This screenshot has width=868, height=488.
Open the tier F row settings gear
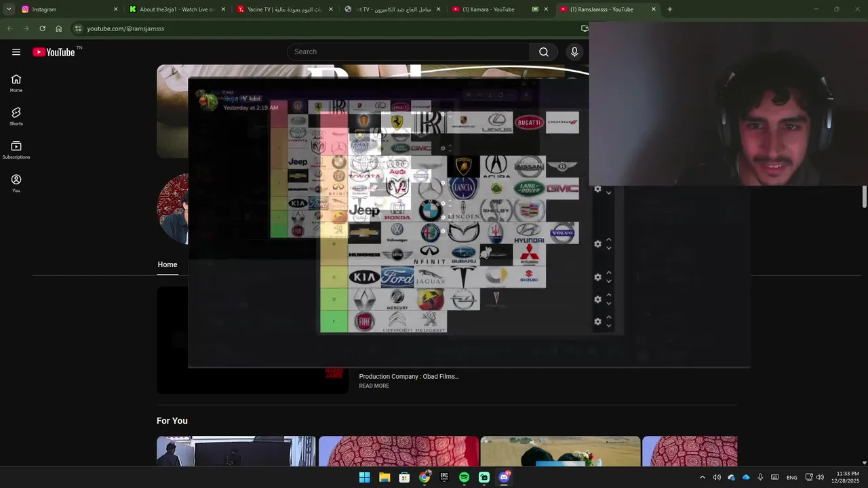click(597, 321)
